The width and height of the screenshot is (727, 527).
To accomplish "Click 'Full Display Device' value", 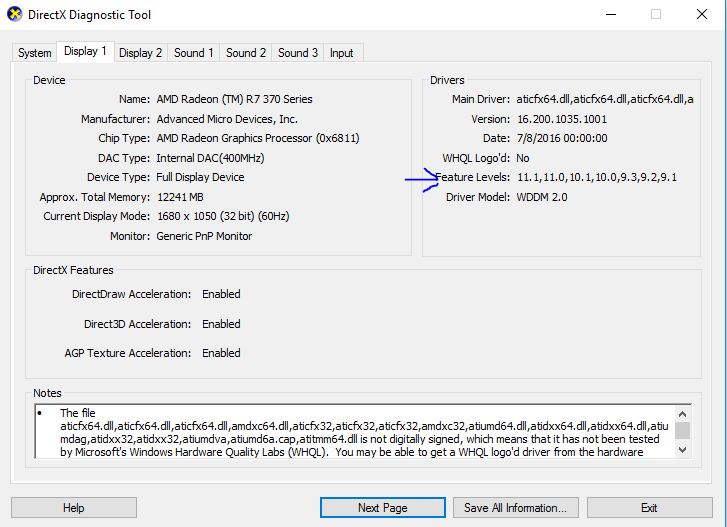I will pos(200,177).
